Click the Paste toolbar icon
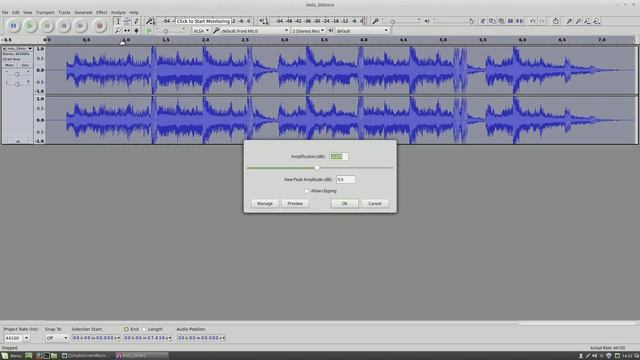The height and width of the screenshot is (360, 640). tap(501, 21)
